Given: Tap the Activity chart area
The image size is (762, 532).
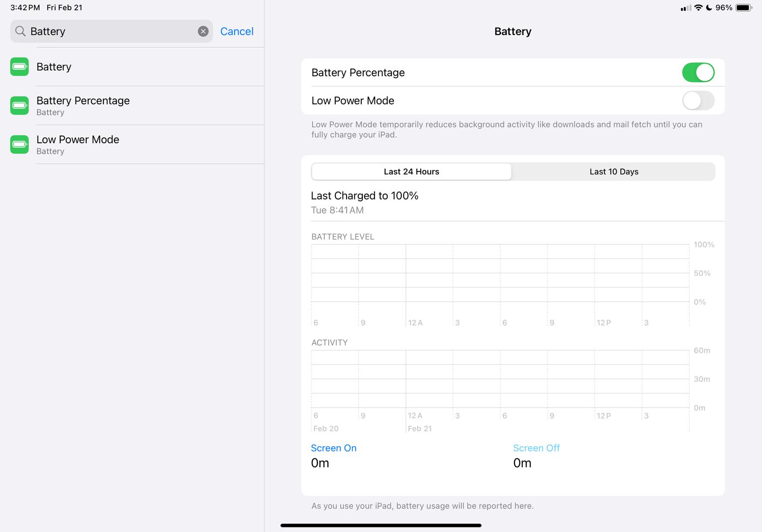Looking at the screenshot, I should (x=500, y=379).
